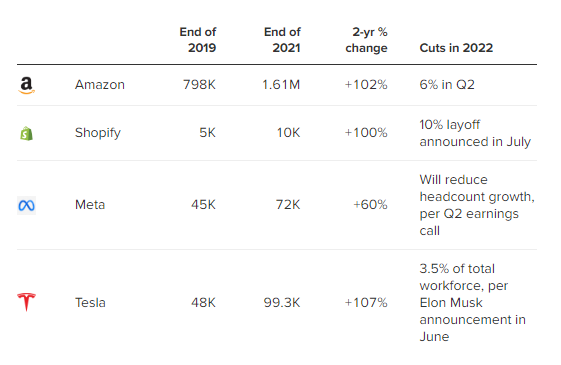The image size is (561, 365).
Task: Click the Meta infinity logo icon
Action: pos(26,205)
